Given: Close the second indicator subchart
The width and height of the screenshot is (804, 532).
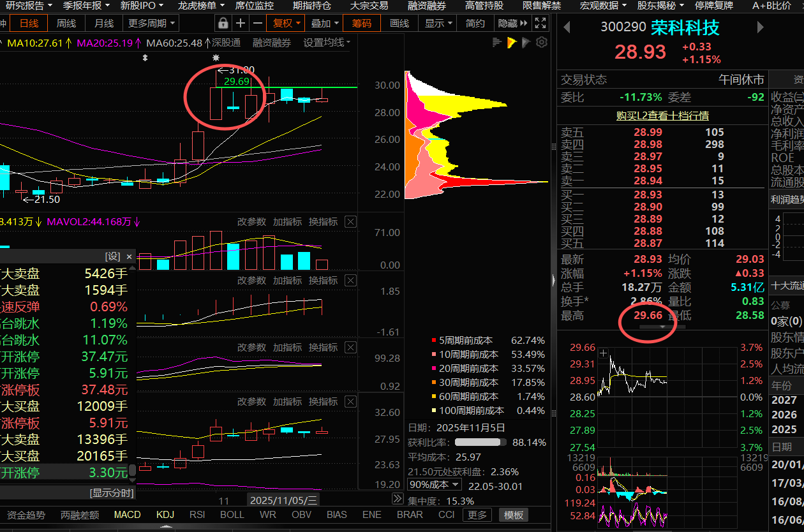Looking at the screenshot, I should coord(350,280).
